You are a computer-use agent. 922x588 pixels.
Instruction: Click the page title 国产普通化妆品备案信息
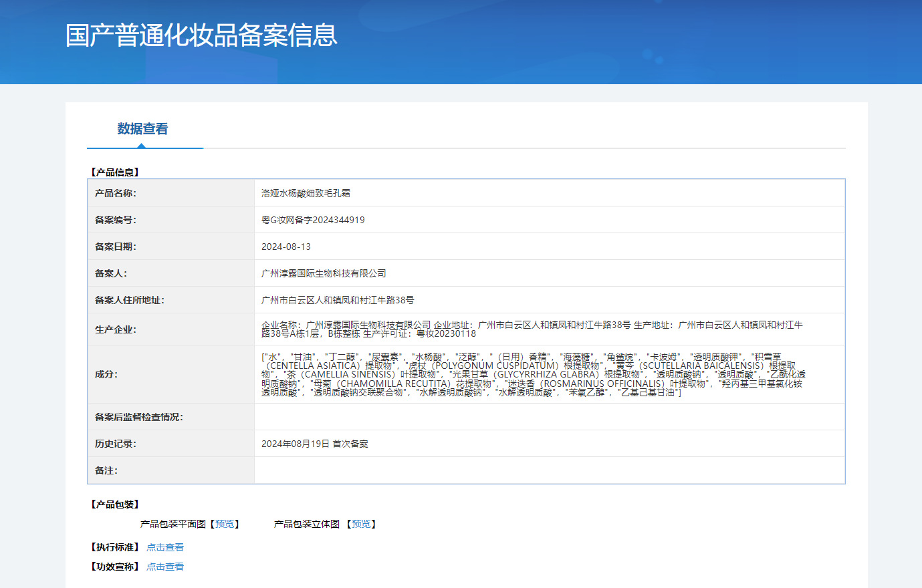(201, 35)
